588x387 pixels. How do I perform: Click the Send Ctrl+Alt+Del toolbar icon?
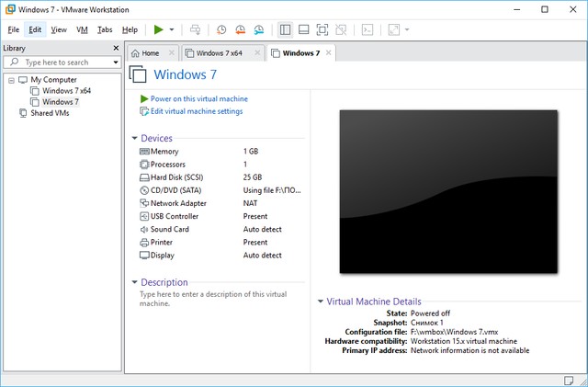point(195,29)
